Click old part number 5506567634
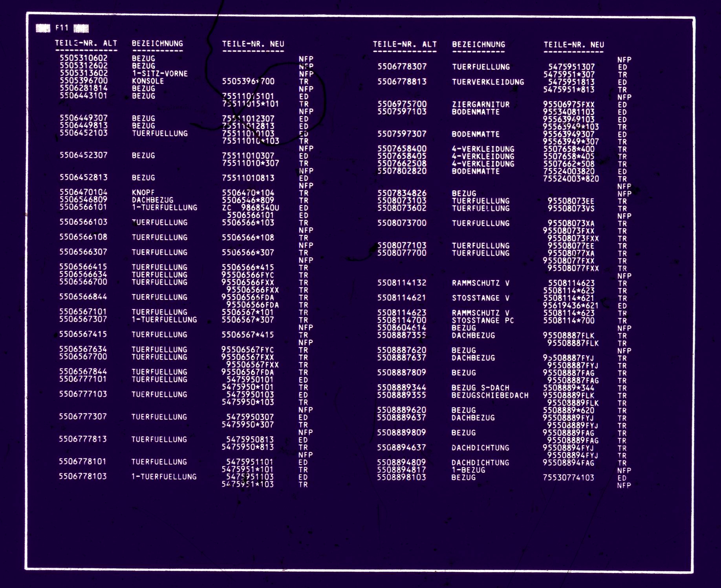The width and height of the screenshot is (721, 588). [x=83, y=349]
